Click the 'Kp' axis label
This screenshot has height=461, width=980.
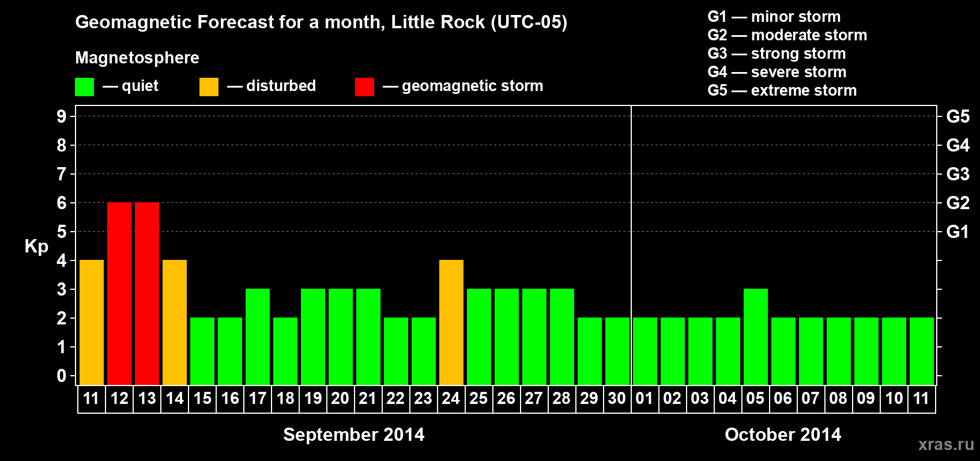(36, 247)
